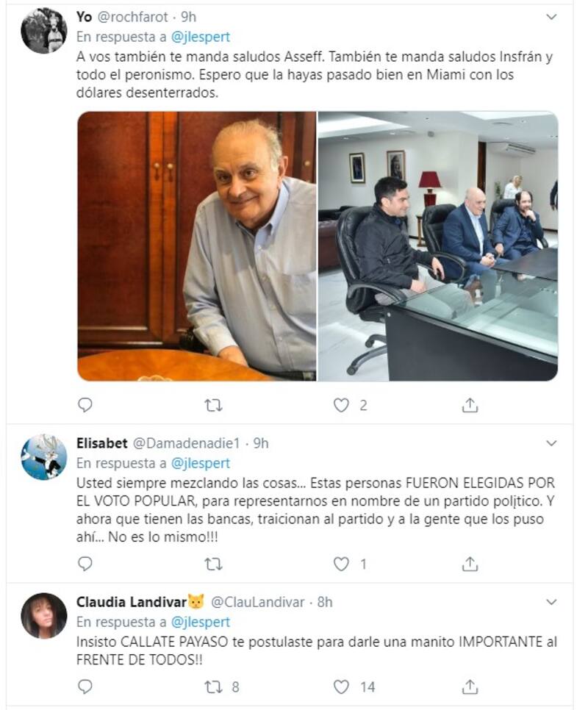
Task: Open the options chevron on the @rochfarot tweet
Action: click(x=551, y=17)
